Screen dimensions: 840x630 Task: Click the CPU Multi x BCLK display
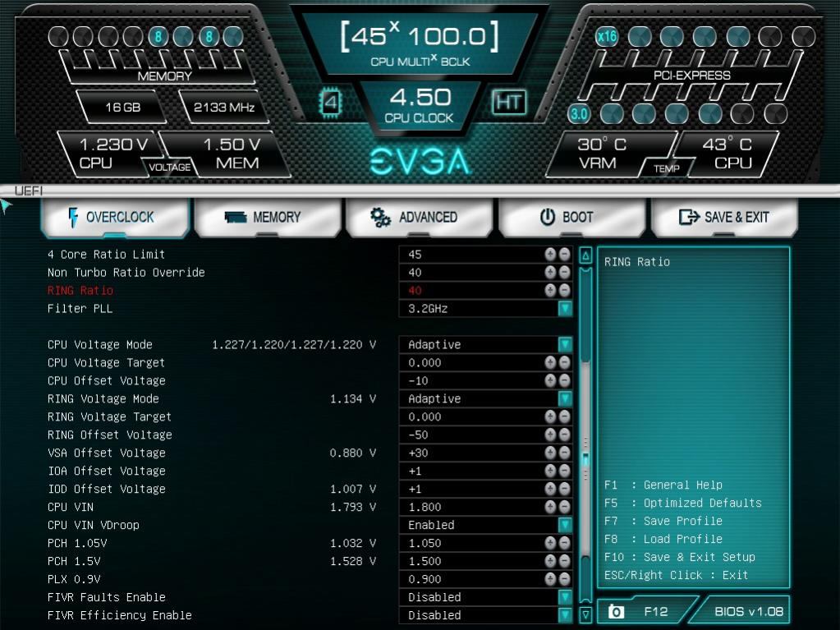click(420, 44)
